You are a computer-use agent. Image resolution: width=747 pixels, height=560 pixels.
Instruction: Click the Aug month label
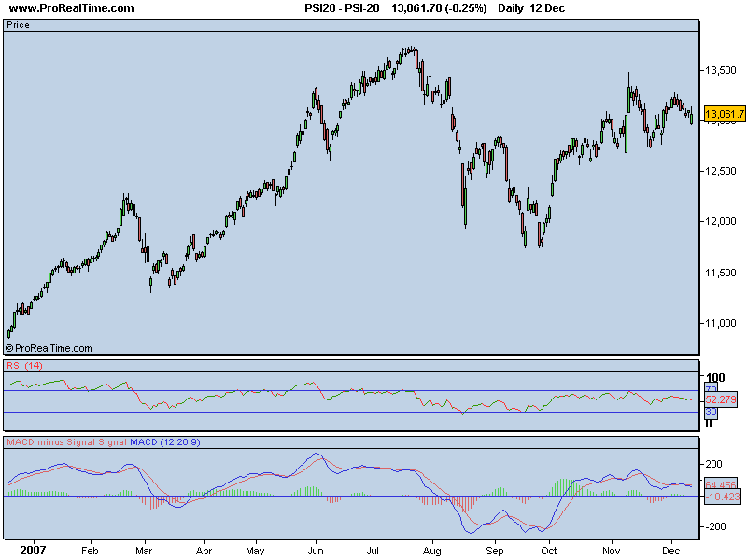pos(431,551)
